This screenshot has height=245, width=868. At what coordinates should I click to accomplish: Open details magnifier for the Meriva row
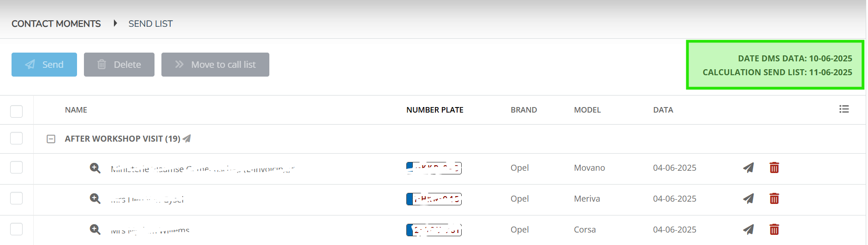point(95,198)
